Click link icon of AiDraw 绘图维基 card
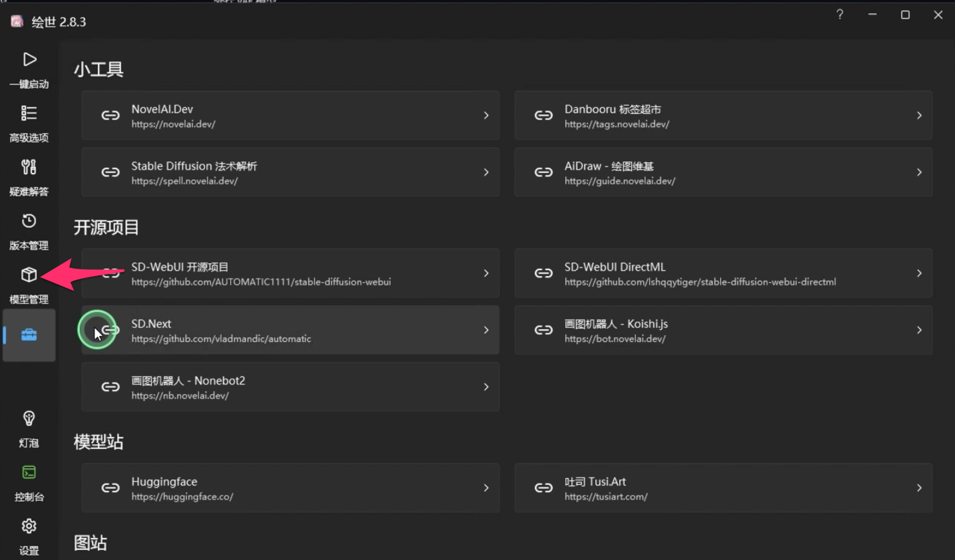This screenshot has height=560, width=955. pyautogui.click(x=543, y=172)
